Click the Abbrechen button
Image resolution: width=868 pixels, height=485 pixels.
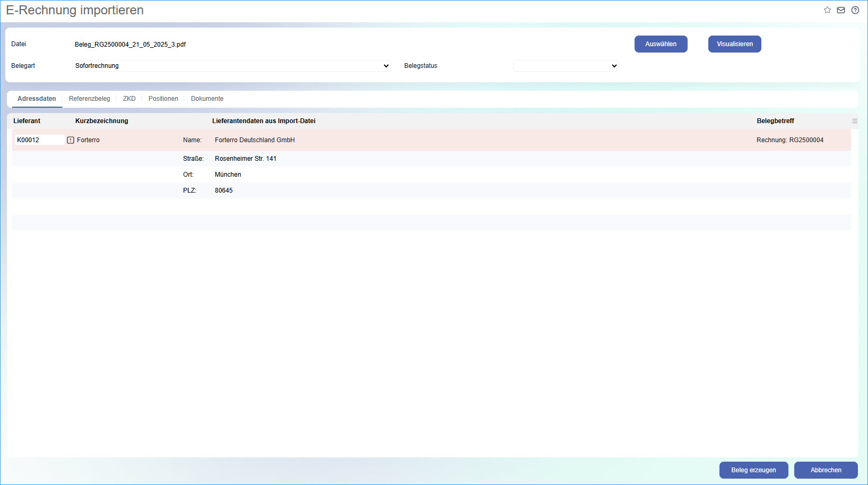(x=826, y=470)
